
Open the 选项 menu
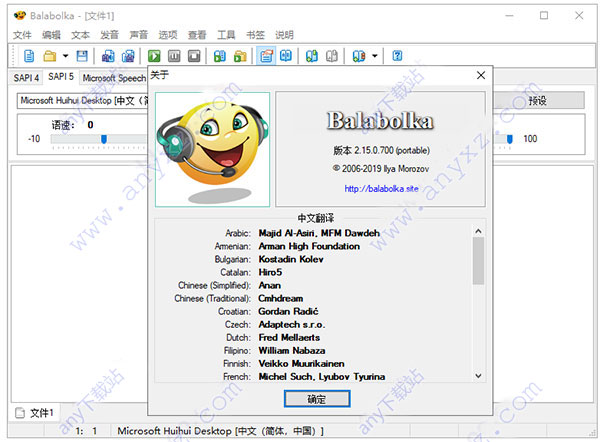(x=168, y=35)
